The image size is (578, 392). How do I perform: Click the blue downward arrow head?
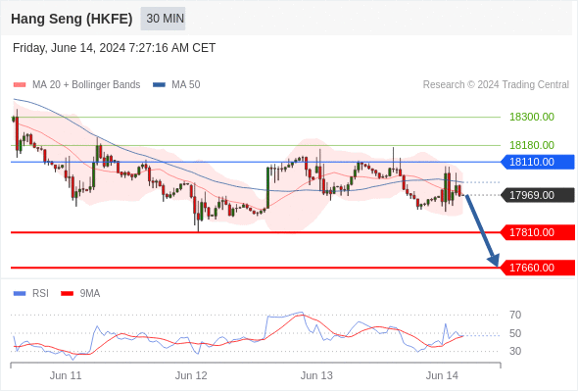point(494,260)
